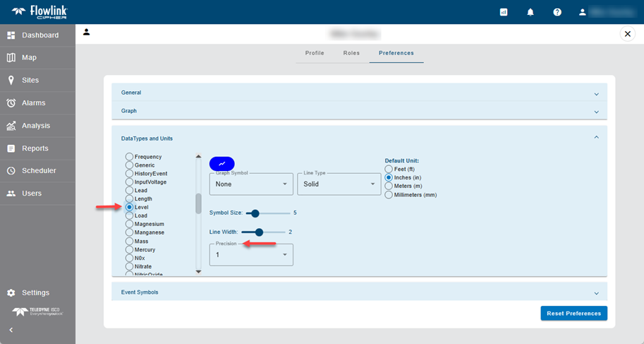Click the data types list scrollbar
The image size is (644, 344).
point(198,203)
